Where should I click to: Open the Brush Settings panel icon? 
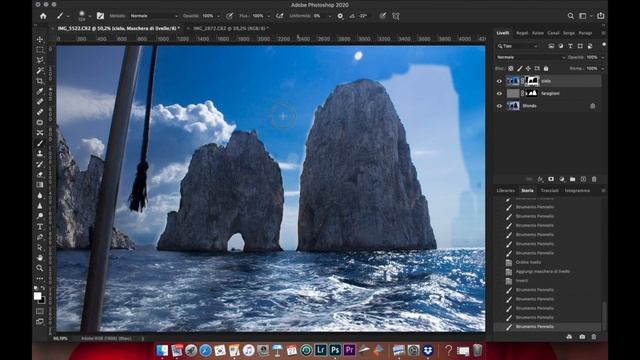tap(100, 16)
